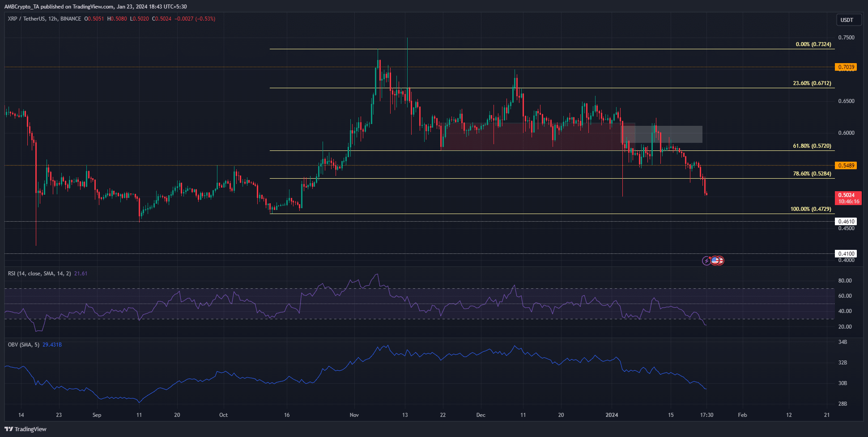The height and width of the screenshot is (437, 868).
Task: Click the 61.80% (0.5720) Fibonacci label
Action: coord(812,146)
